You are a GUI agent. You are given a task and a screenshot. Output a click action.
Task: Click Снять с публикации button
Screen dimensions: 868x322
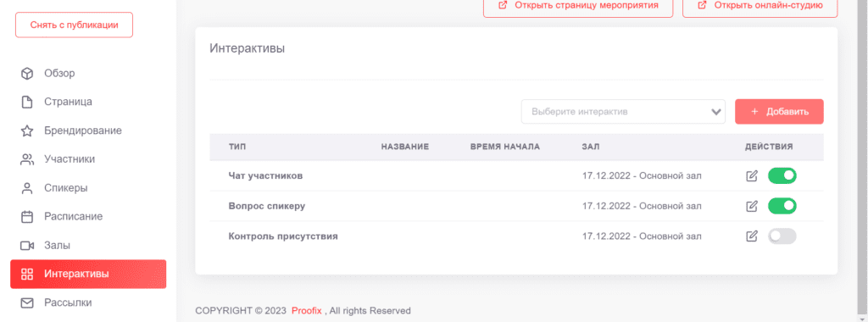tap(75, 25)
